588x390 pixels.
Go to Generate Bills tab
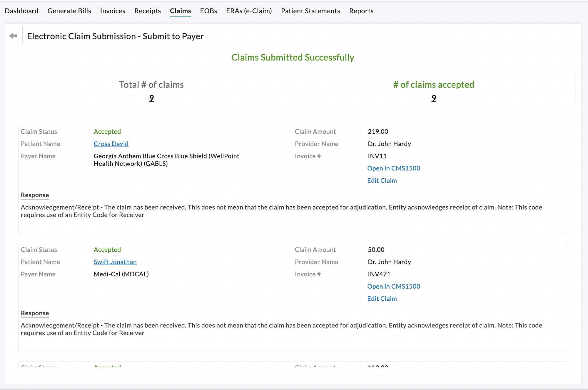click(69, 11)
